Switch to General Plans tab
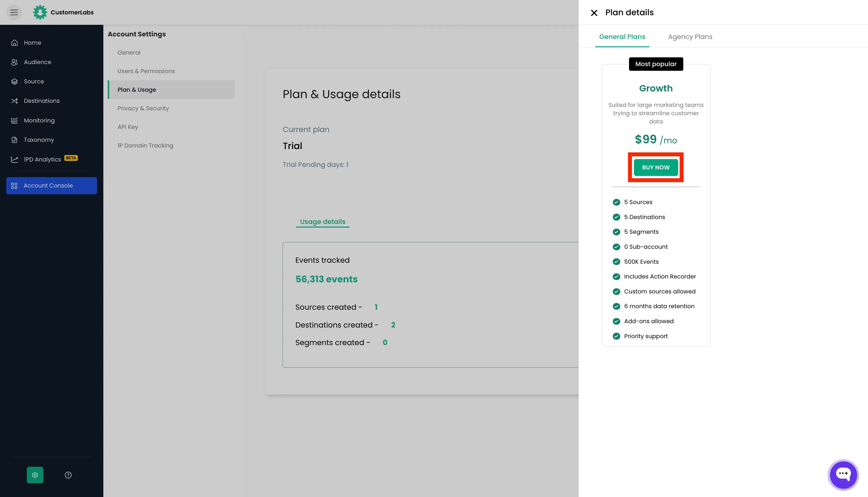Viewport: 868px width, 497px height. tap(622, 37)
